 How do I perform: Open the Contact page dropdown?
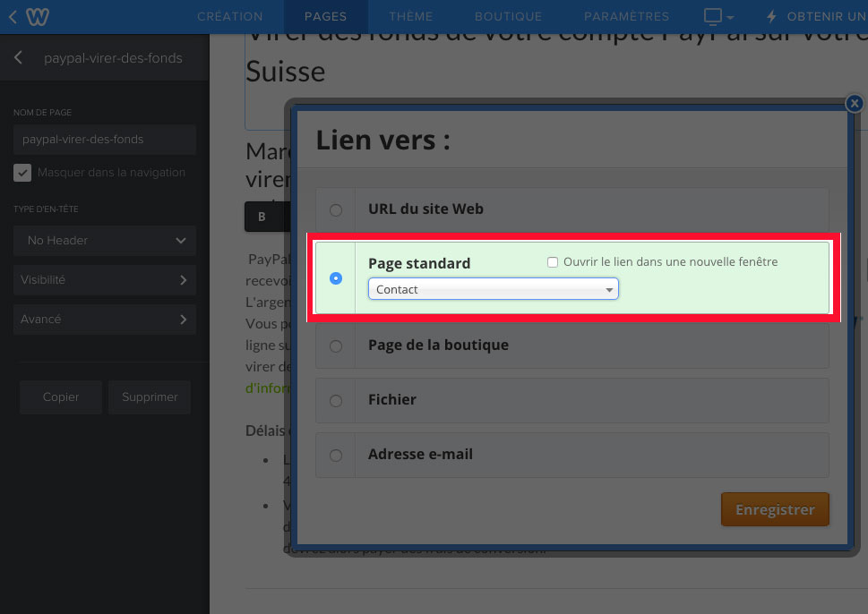click(494, 289)
